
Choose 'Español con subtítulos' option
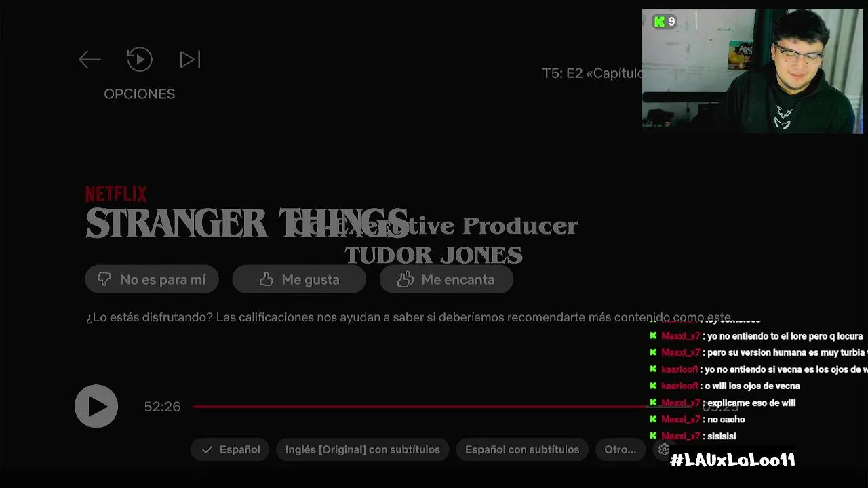[522, 449]
